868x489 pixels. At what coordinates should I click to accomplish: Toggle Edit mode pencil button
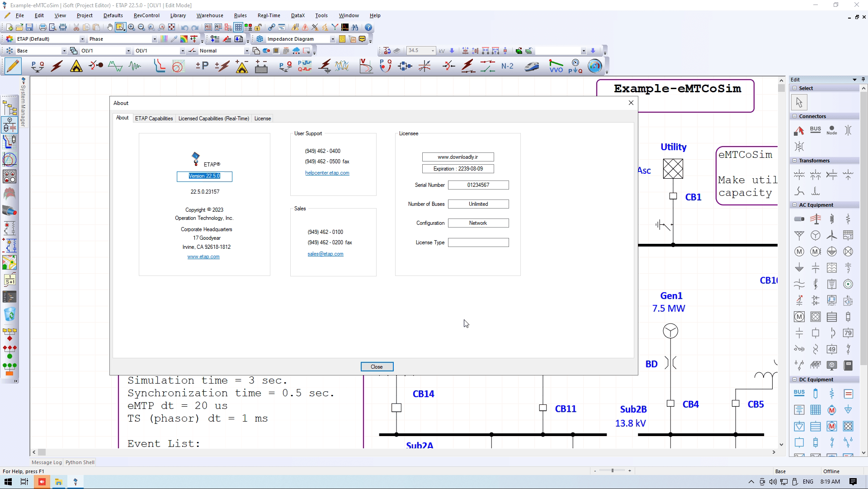click(x=13, y=66)
